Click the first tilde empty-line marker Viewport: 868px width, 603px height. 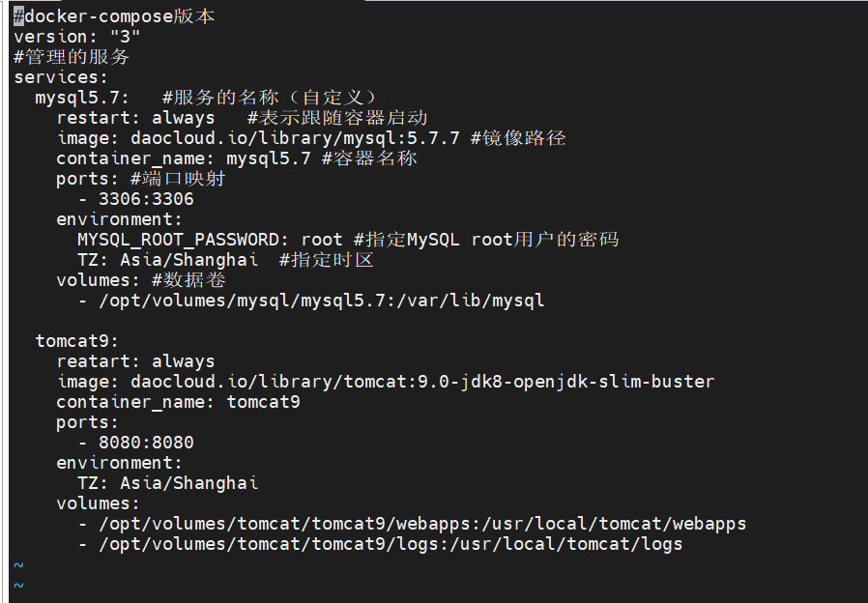pos(18,564)
